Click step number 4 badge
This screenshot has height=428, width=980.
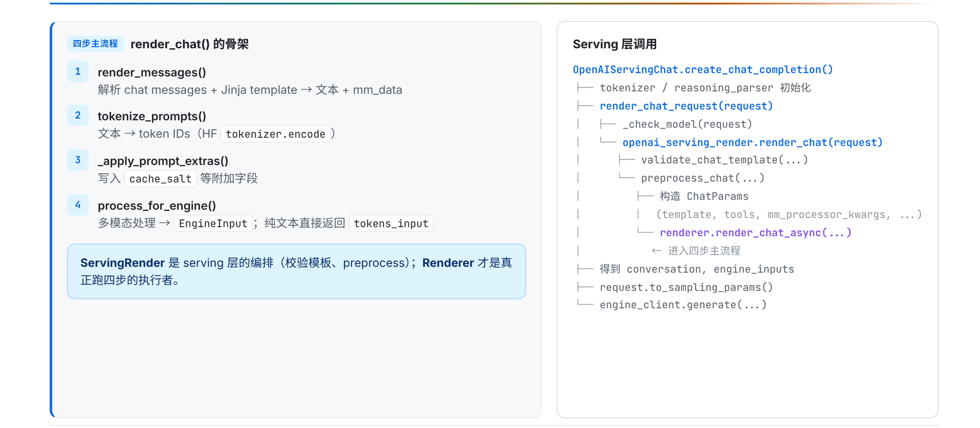(x=78, y=205)
